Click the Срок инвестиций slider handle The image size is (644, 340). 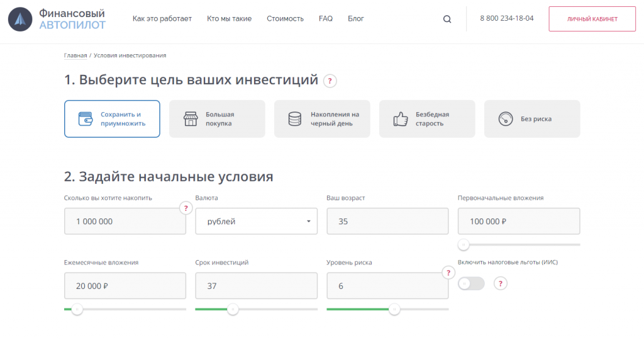[x=233, y=309]
